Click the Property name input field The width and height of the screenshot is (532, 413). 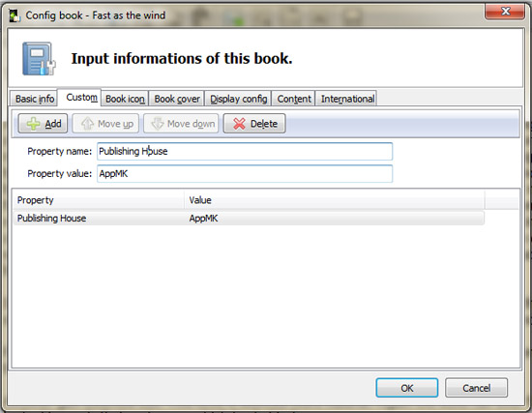point(245,151)
